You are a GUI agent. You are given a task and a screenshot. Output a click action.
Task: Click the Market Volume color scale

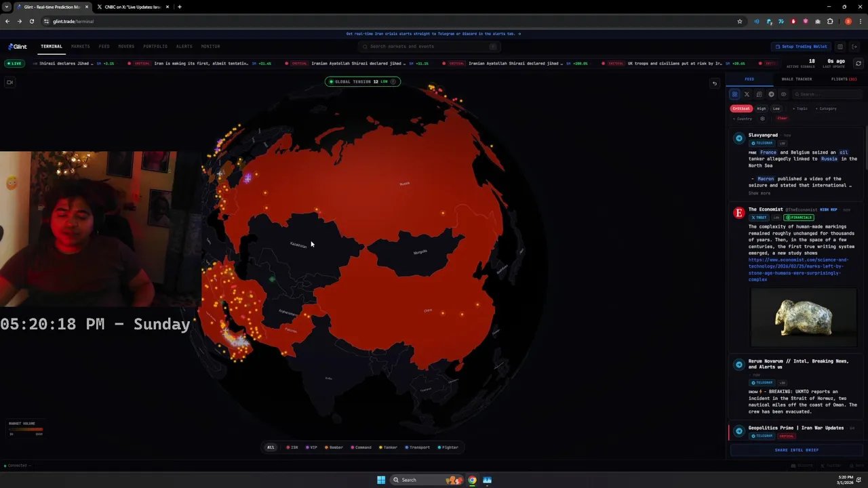26,429
